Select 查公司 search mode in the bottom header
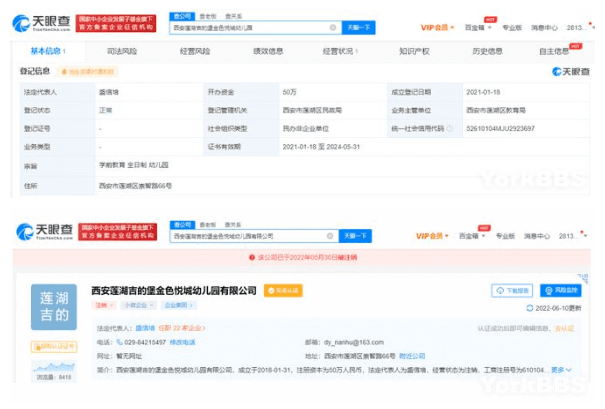Viewport: 605px width, 409px height. point(182,225)
